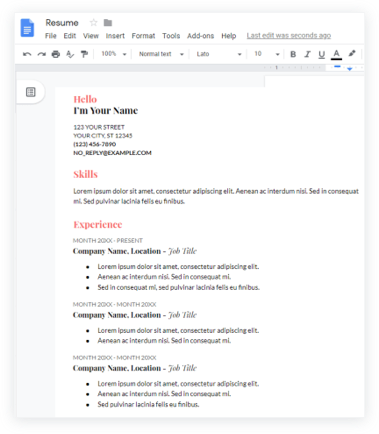Activate the paint format roller icon
The image size is (379, 434).
pyautogui.click(x=84, y=54)
